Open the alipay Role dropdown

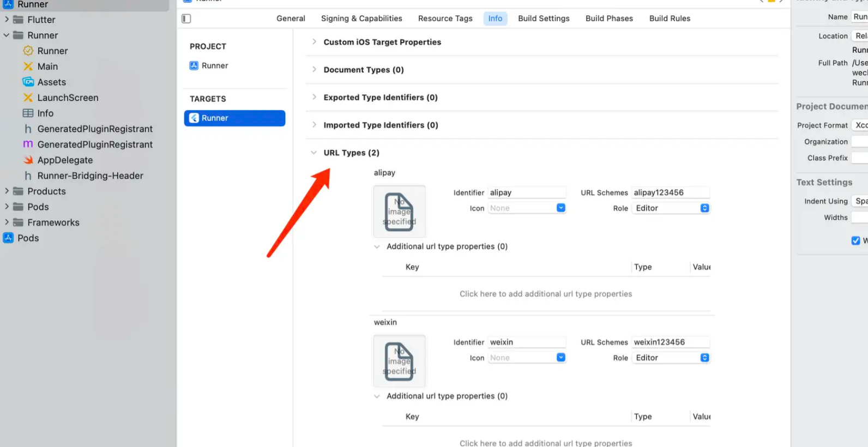point(671,208)
